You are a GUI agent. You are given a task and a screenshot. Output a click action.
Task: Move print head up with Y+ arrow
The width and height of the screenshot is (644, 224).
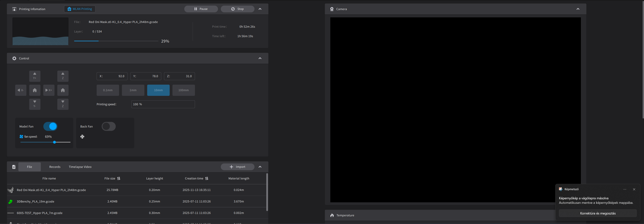pyautogui.click(x=35, y=76)
